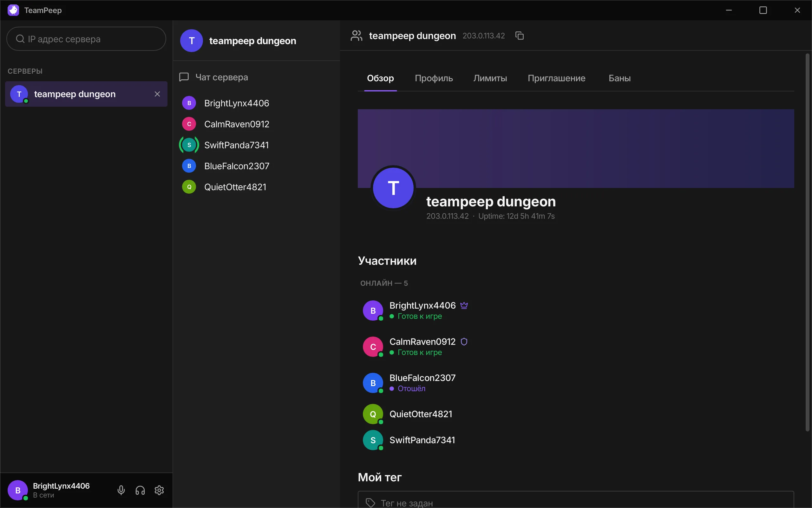
Task: Select CalmRaven0912 avatar in the channel list
Action: 189,124
